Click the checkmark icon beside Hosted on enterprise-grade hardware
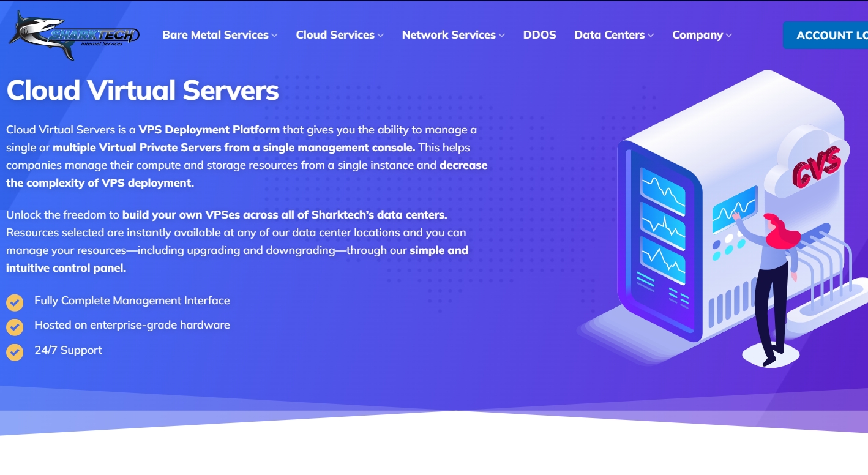868x475 pixels. click(15, 326)
